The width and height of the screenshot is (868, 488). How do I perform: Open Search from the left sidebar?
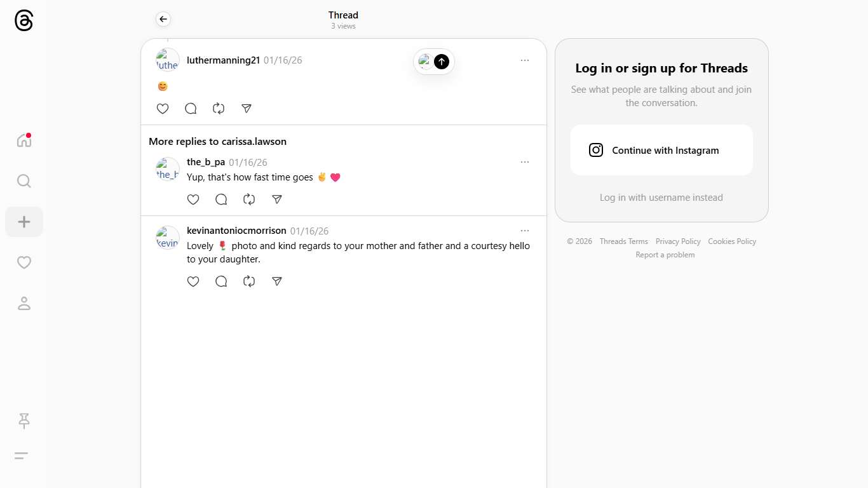24,181
